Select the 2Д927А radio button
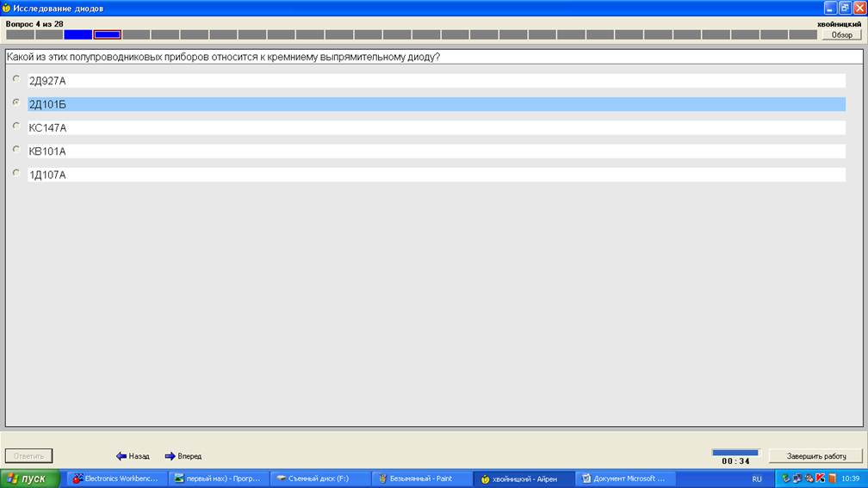This screenshot has height=488, width=868. point(16,79)
